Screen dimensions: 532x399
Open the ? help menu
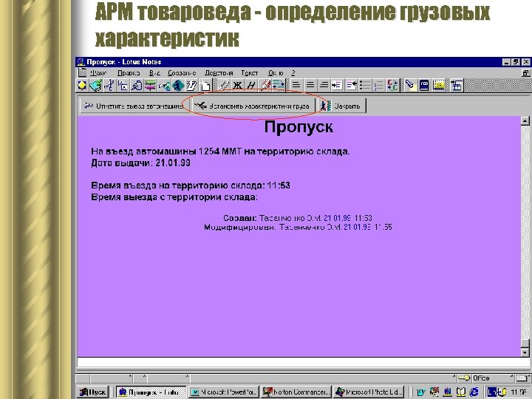click(293, 73)
